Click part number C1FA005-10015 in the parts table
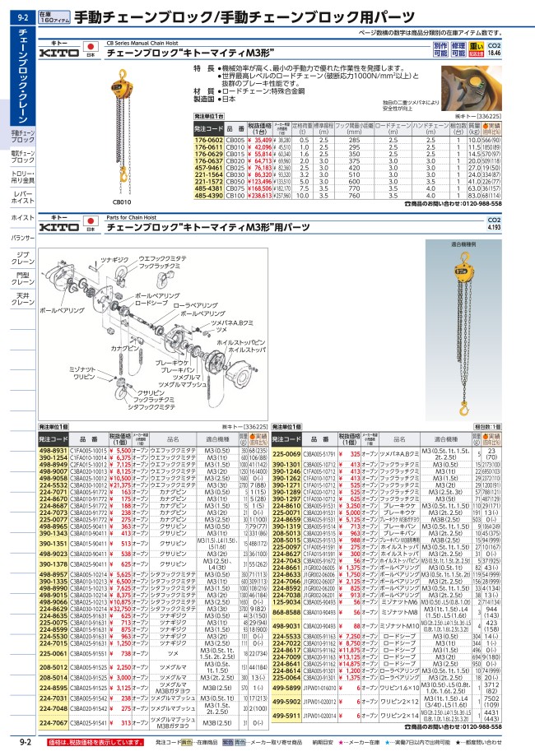 89,451
